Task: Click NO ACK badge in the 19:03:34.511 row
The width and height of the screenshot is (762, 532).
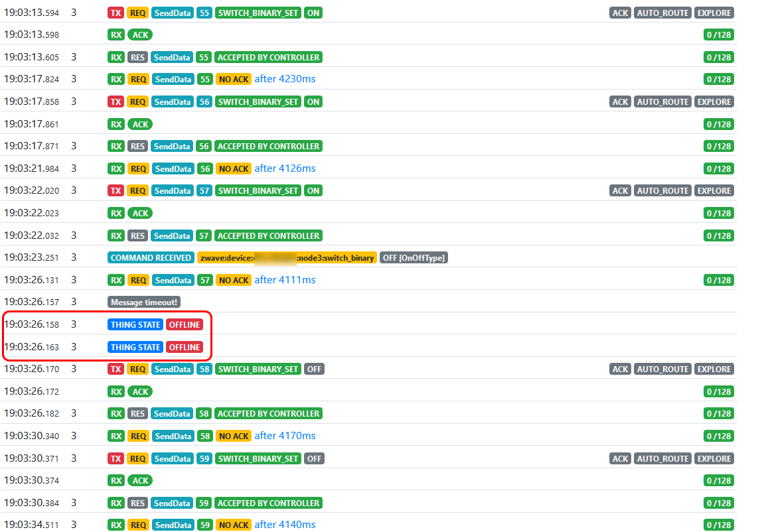Action: pyautogui.click(x=233, y=525)
